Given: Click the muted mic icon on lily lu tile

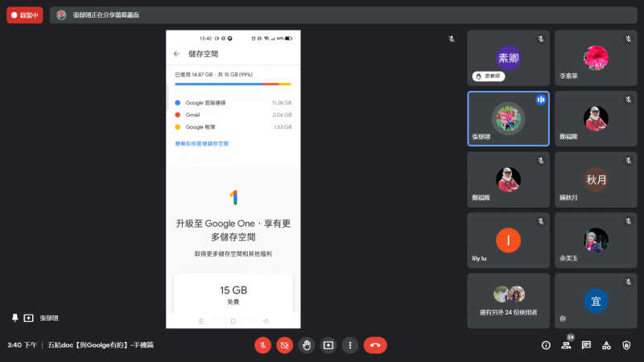Looking at the screenshot, I should tap(541, 221).
